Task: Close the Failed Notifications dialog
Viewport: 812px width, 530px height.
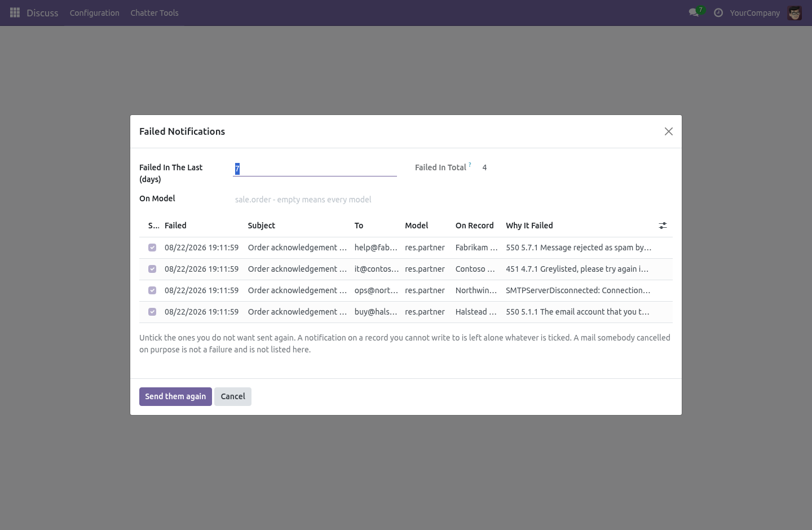Action: pos(669,131)
